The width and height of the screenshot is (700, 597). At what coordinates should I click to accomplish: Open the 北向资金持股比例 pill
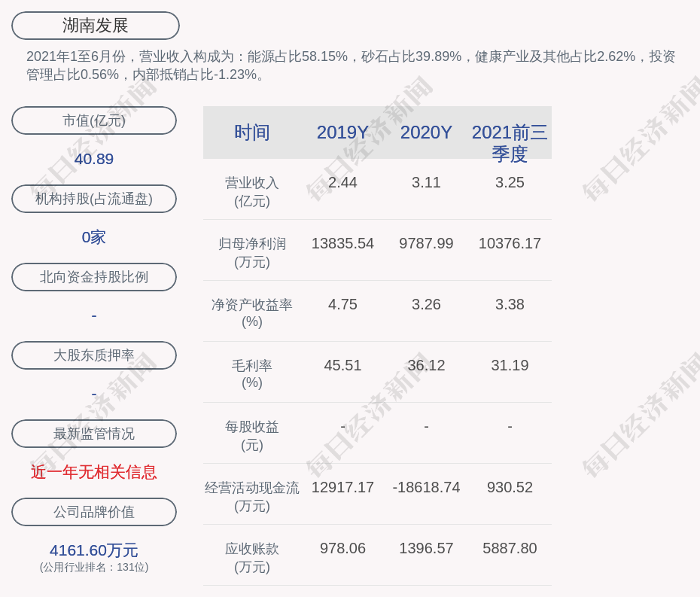point(94,277)
